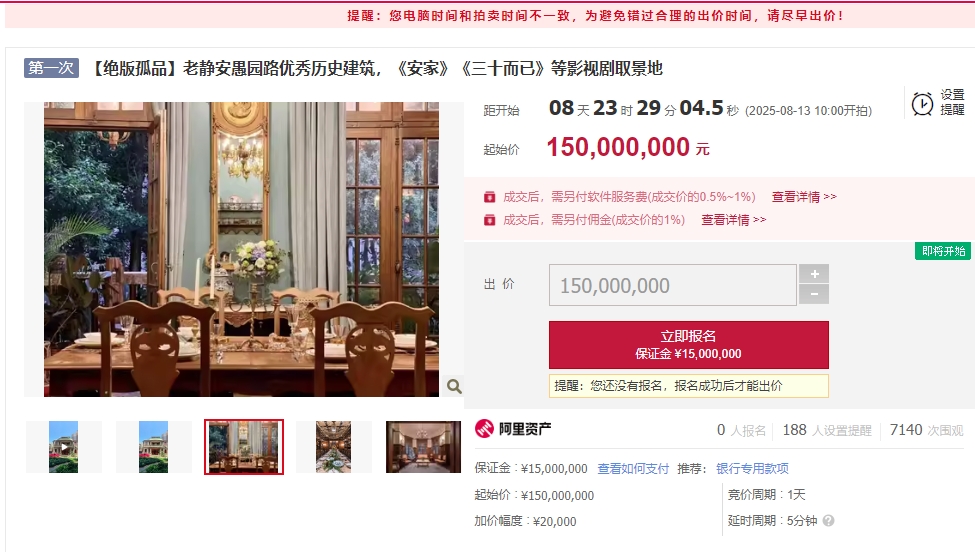
Task: Click the main dining room photo
Action: tap(241, 249)
